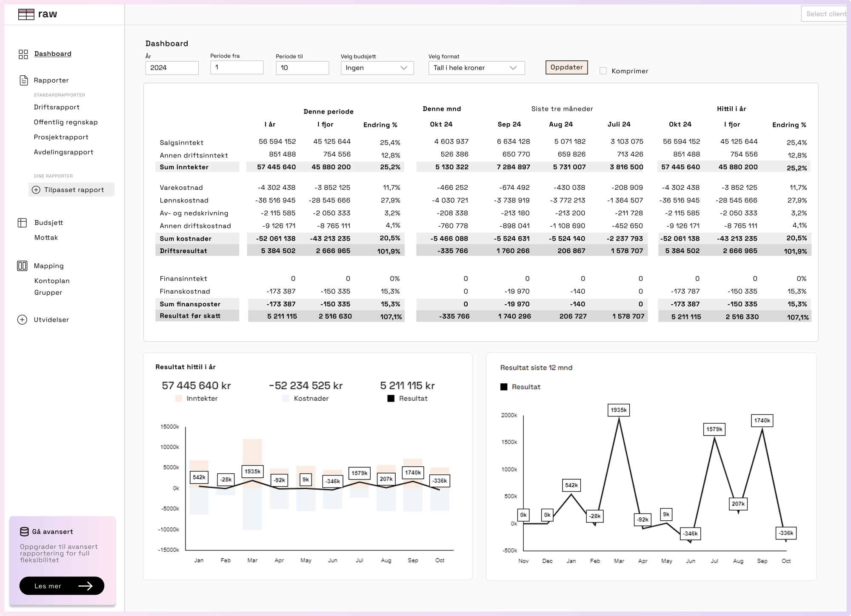
Task: Open the Velg format dropdown
Action: point(477,68)
